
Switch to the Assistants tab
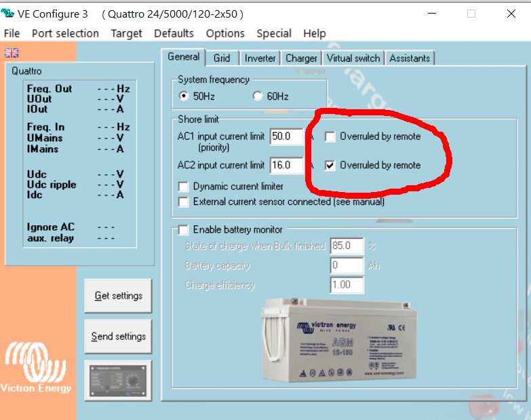pos(410,58)
